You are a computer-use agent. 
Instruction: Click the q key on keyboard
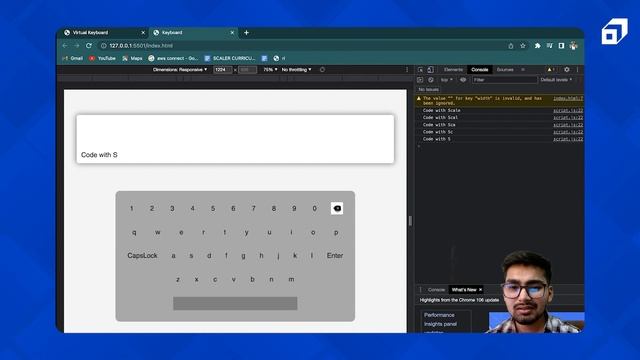coord(134,232)
